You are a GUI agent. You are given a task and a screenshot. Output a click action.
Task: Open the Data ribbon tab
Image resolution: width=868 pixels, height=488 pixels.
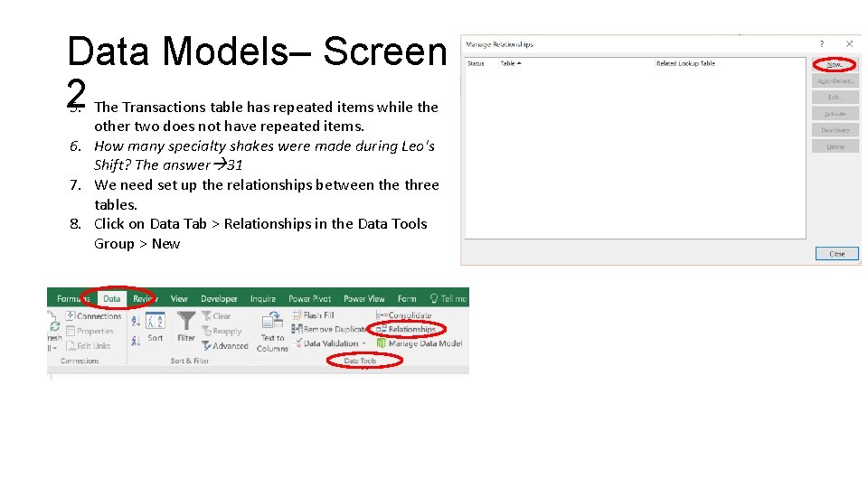coord(112,299)
